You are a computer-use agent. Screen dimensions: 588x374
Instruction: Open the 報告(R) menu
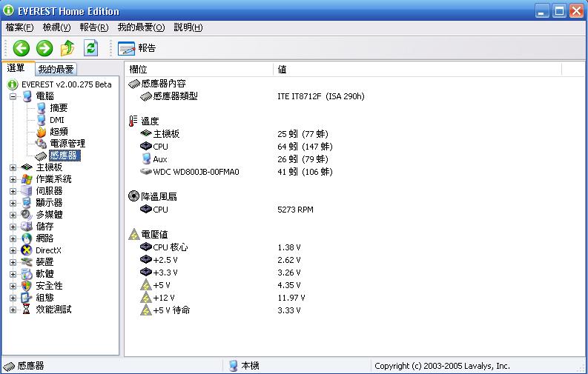click(93, 27)
